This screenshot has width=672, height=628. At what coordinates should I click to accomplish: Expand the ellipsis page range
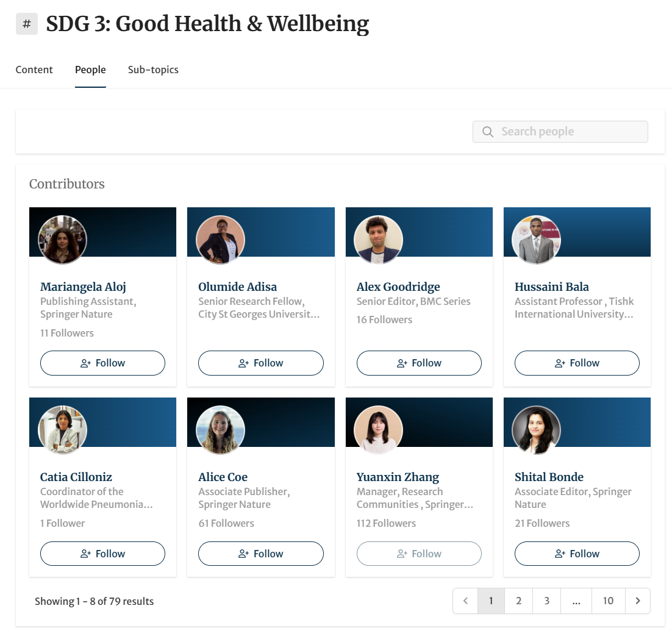tap(576, 601)
